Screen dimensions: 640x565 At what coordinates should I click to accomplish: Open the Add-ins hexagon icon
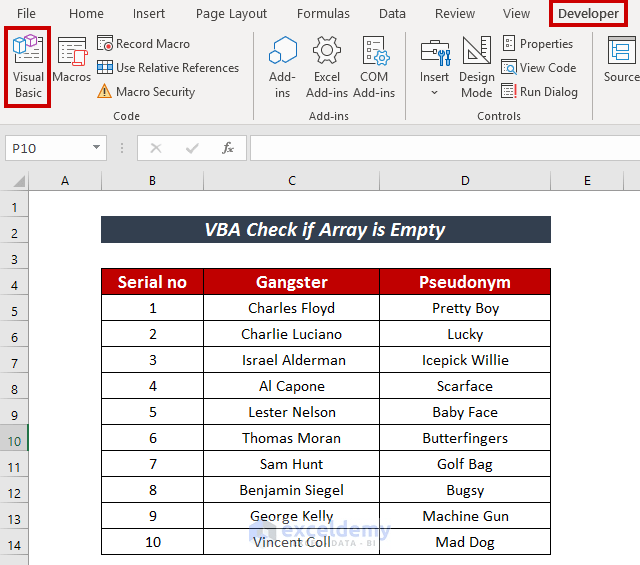point(282,67)
